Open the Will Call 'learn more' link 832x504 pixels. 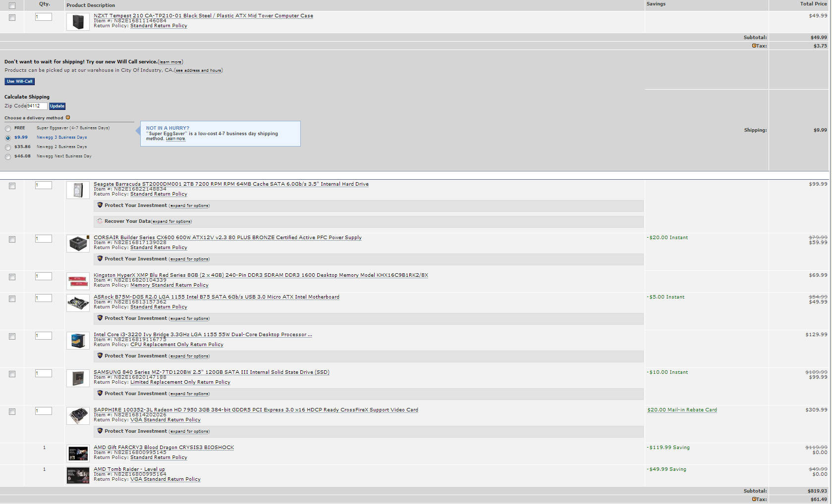tap(170, 62)
